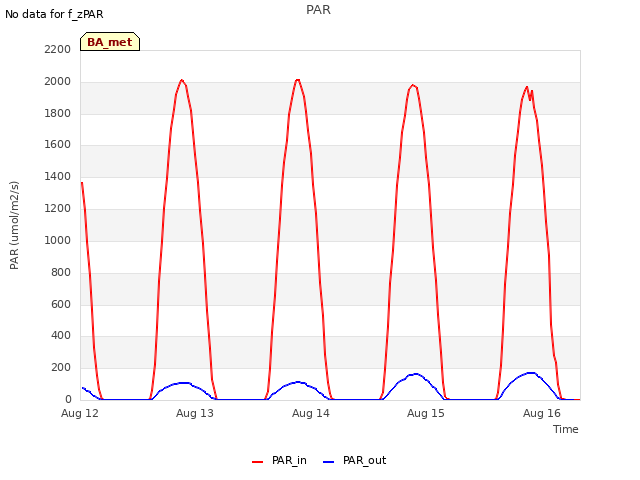640x480 pixels.
Task: Click the jagged PAR_in peak before Aug 16
Action: tap(528, 91)
